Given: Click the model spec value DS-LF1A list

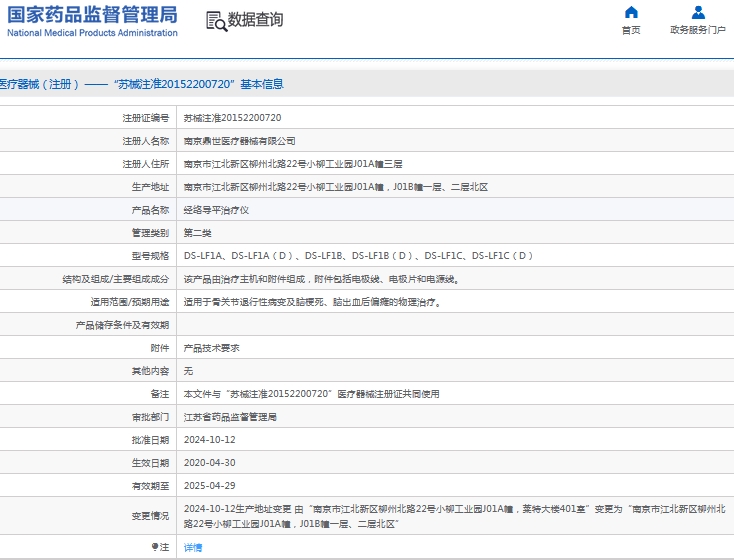Looking at the screenshot, I should 358,256.
